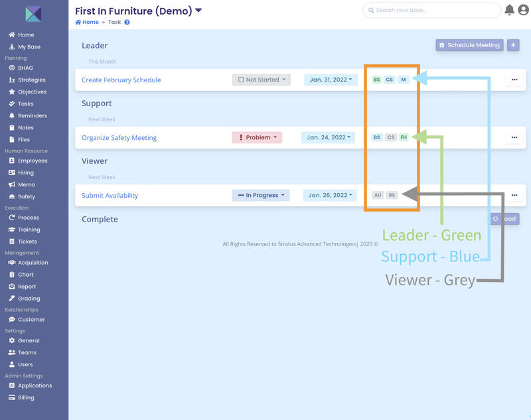The width and height of the screenshot is (531, 420).
Task: Click the Home breadcrumb link
Action: 87,22
